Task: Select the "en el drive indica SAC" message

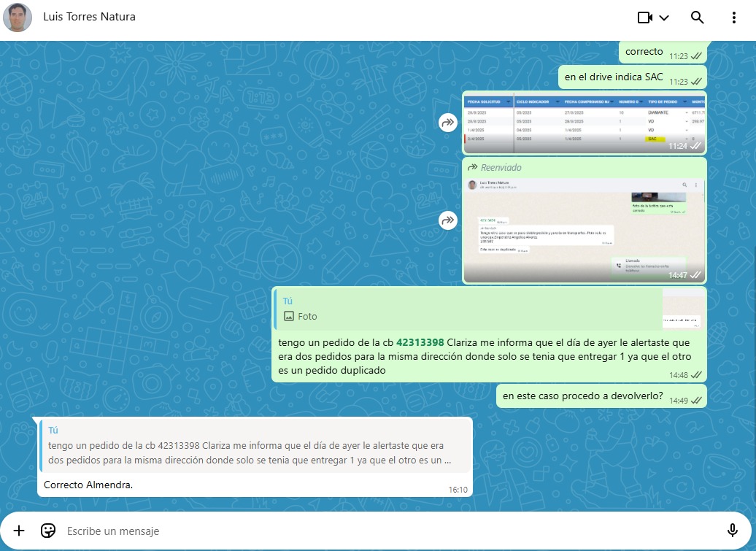Action: (x=613, y=77)
